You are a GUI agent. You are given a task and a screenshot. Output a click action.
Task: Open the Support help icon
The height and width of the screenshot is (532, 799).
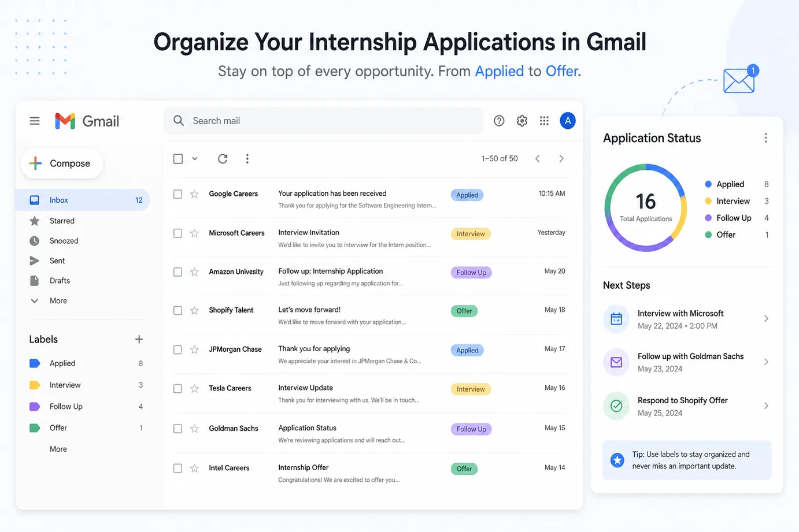coord(499,121)
